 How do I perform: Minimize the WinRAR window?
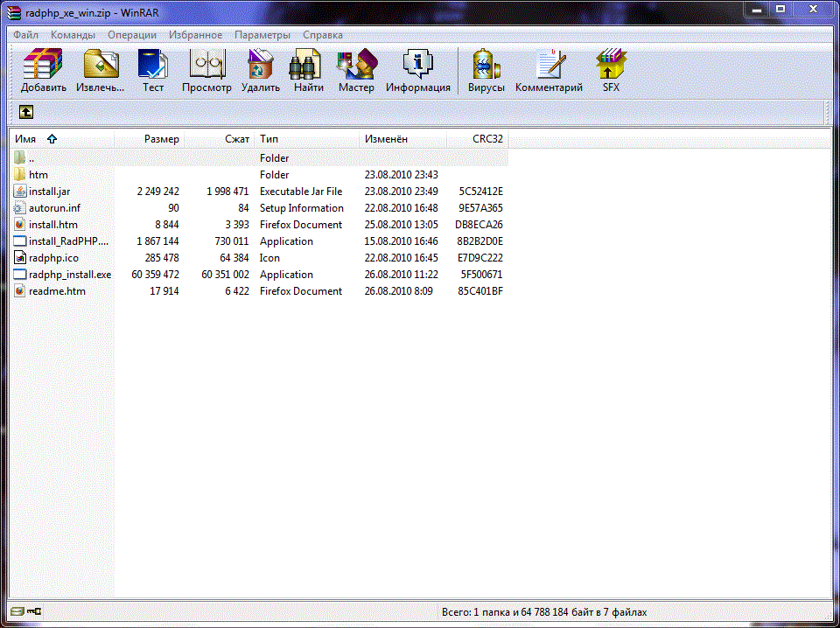pyautogui.click(x=757, y=9)
